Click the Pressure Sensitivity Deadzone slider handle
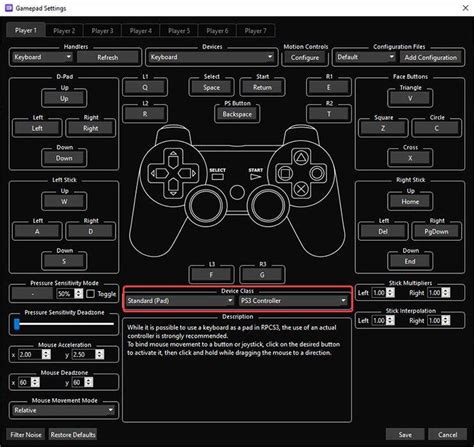The width and height of the screenshot is (474, 447). (17, 324)
